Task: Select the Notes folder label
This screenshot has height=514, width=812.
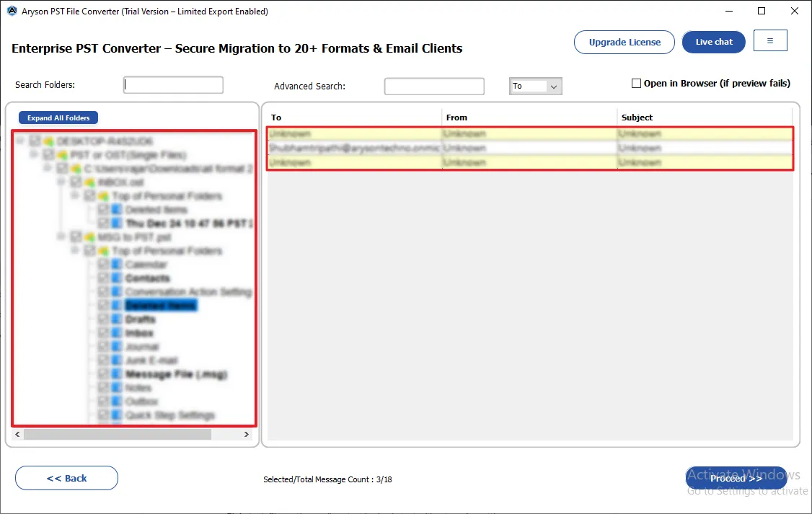Action: click(x=138, y=388)
